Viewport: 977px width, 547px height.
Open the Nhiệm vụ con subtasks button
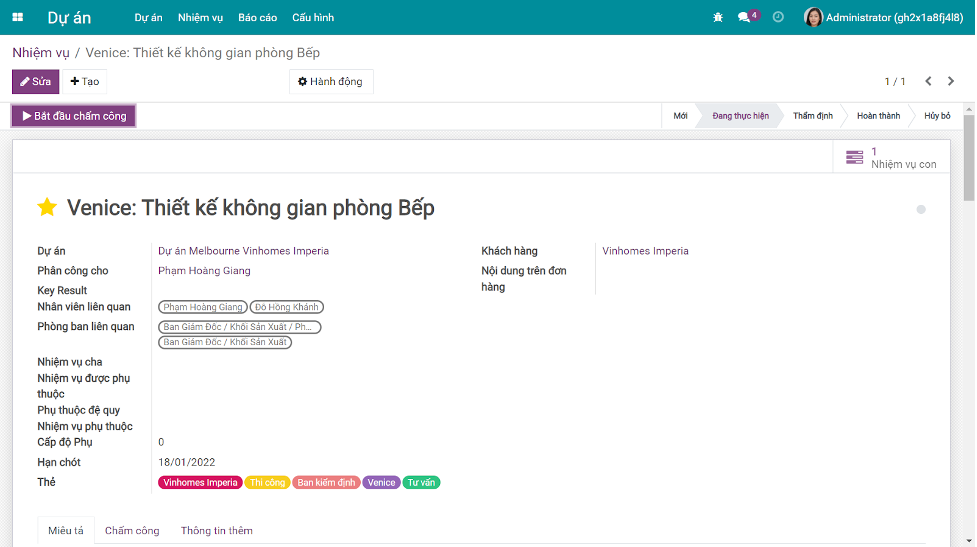[892, 158]
